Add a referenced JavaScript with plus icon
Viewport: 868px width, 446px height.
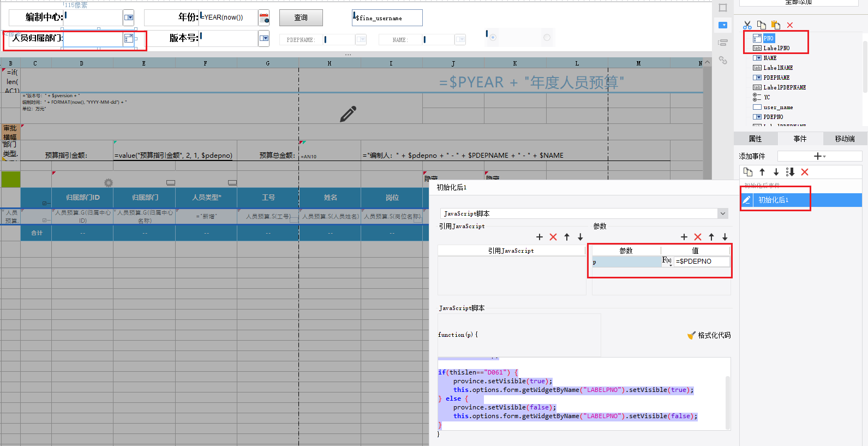(540, 237)
